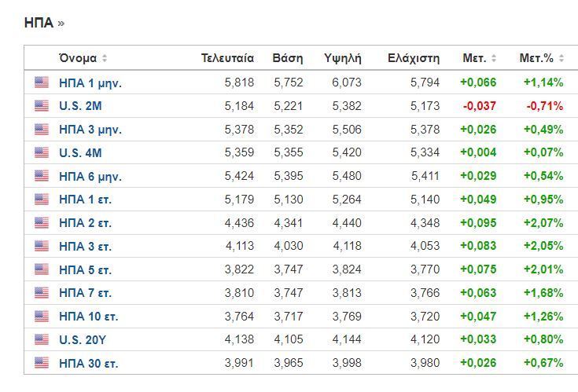Click the flag icon beside U.S. 20Y
Image resolution: width=578 pixels, height=392 pixels.
click(42, 339)
